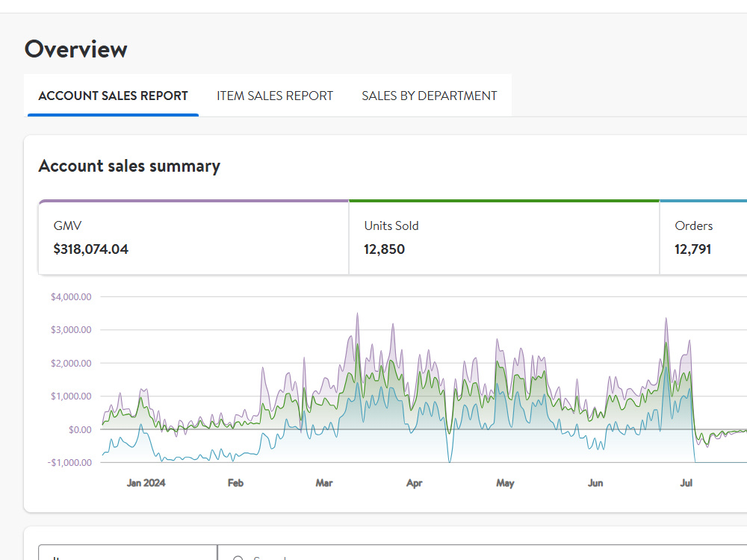This screenshot has height=560, width=747.
Task: Click the GMV value $318,074.04
Action: click(x=90, y=249)
